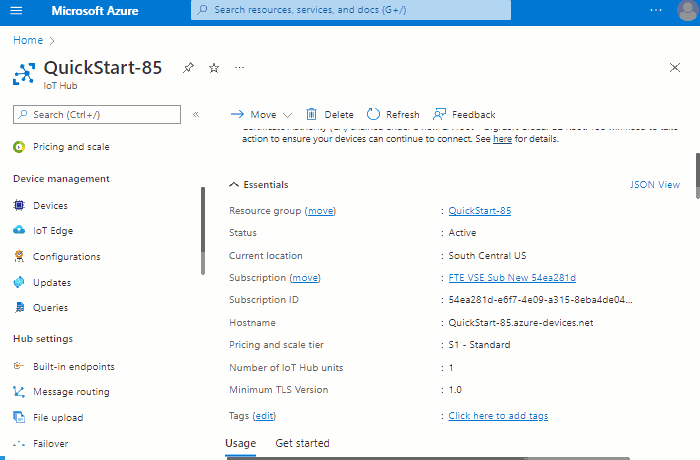Click the sidebar Search (Ctrl+/) field
Viewport: 700px width, 460px height.
click(x=97, y=114)
